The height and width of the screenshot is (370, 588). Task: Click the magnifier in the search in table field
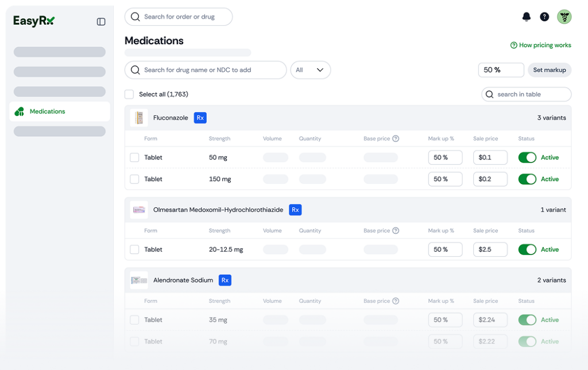coord(489,94)
